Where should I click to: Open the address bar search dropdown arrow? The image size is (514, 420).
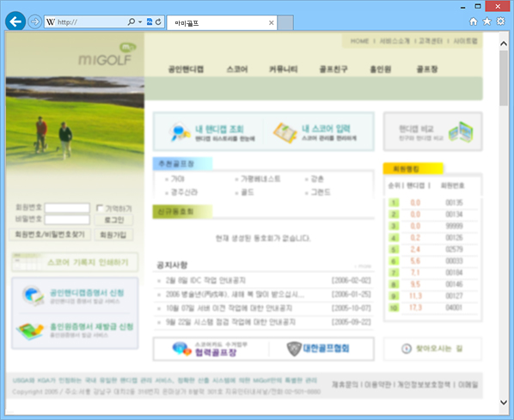(140, 22)
